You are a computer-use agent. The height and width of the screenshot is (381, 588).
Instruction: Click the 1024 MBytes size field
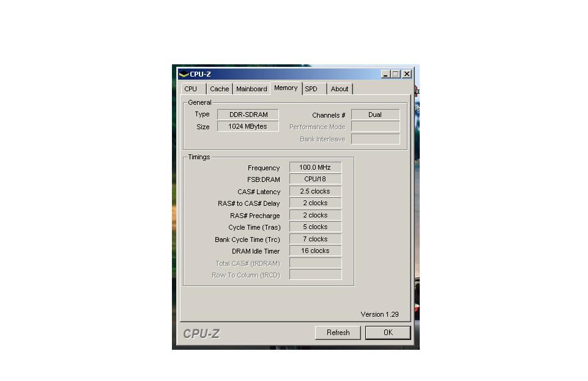click(248, 127)
